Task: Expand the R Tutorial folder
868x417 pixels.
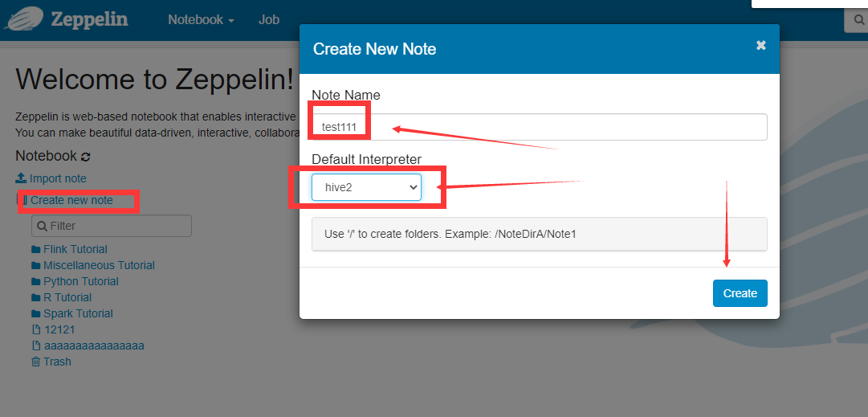Action: pyautogui.click(x=67, y=297)
